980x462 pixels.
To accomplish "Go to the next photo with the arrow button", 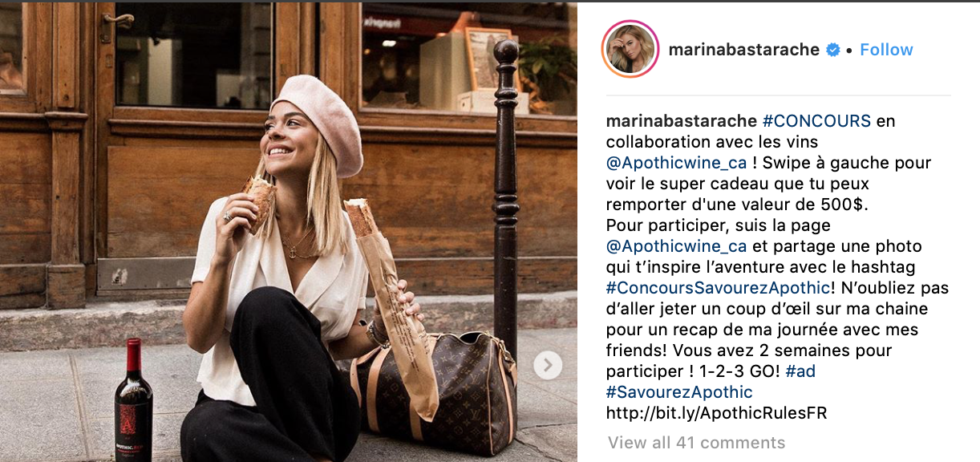I will 548,365.
